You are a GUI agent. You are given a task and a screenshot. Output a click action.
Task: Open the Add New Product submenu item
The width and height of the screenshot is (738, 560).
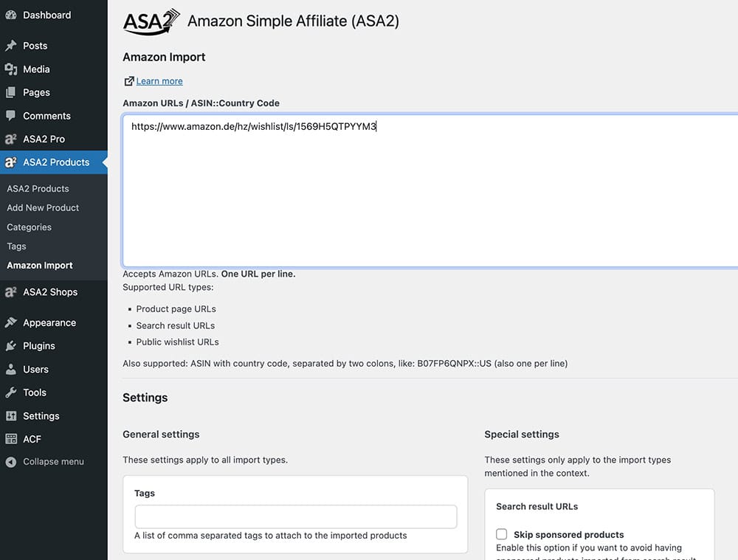(x=43, y=207)
